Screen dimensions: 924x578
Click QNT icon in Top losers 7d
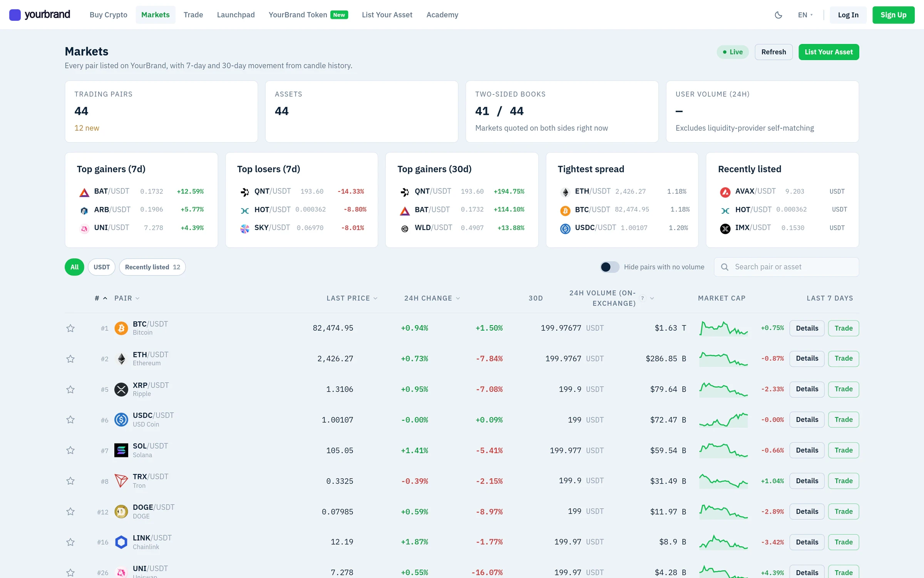(x=244, y=192)
